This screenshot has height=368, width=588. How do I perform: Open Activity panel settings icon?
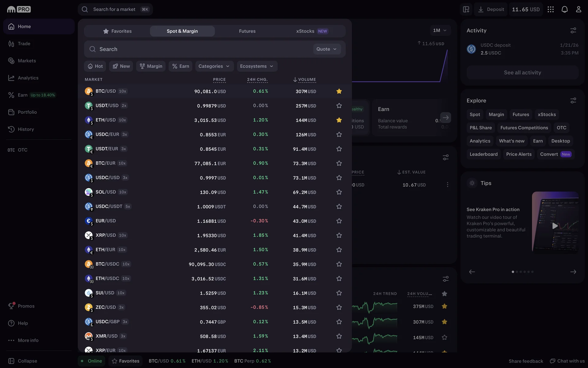coord(573,30)
